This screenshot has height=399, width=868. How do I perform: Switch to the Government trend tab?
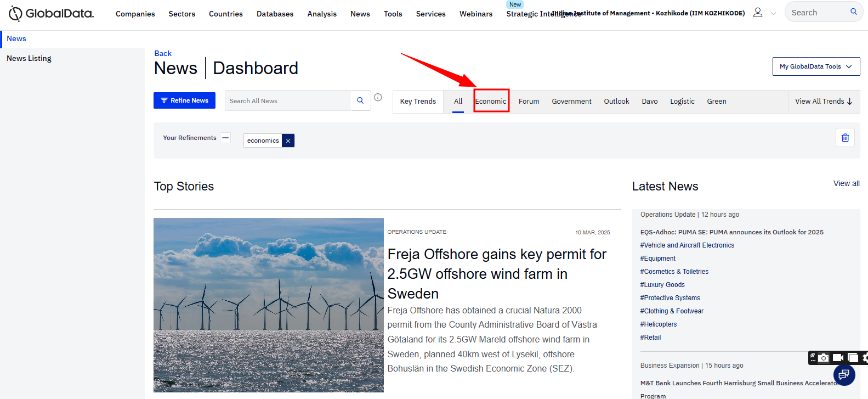click(x=571, y=102)
